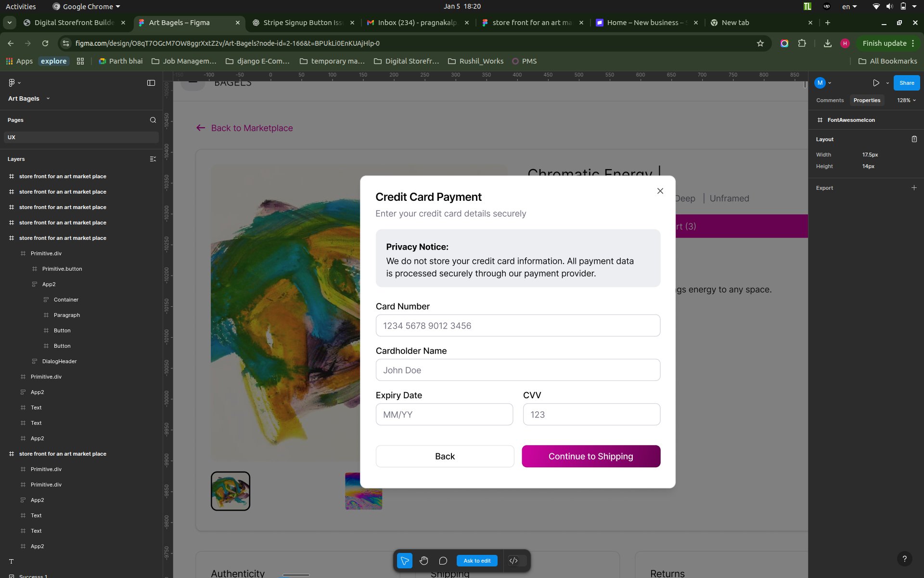The height and width of the screenshot is (578, 924).
Task: Switch to the Comments tab
Action: (830, 100)
